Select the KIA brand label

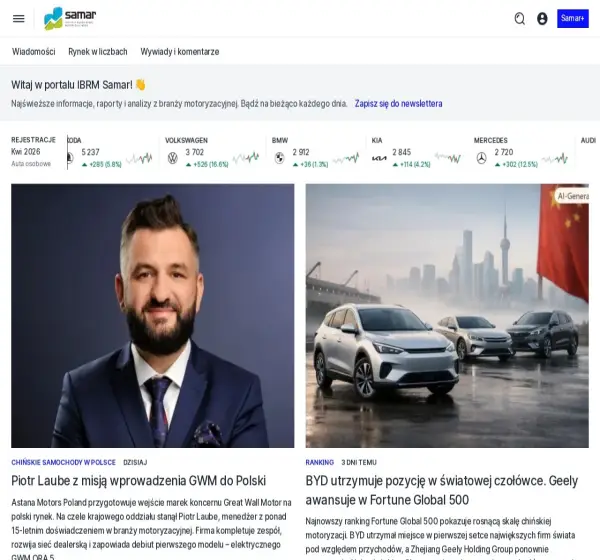pyautogui.click(x=377, y=140)
